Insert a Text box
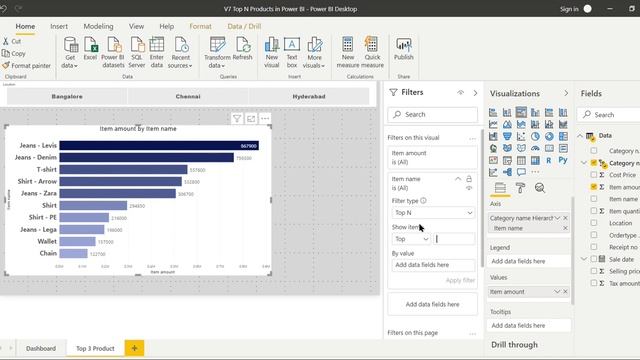Viewport: 640px width, 360px height. [292, 52]
